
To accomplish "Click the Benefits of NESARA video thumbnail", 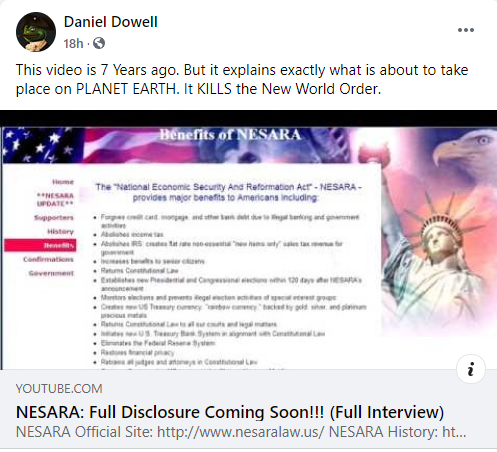I will pyautogui.click(x=248, y=240).
